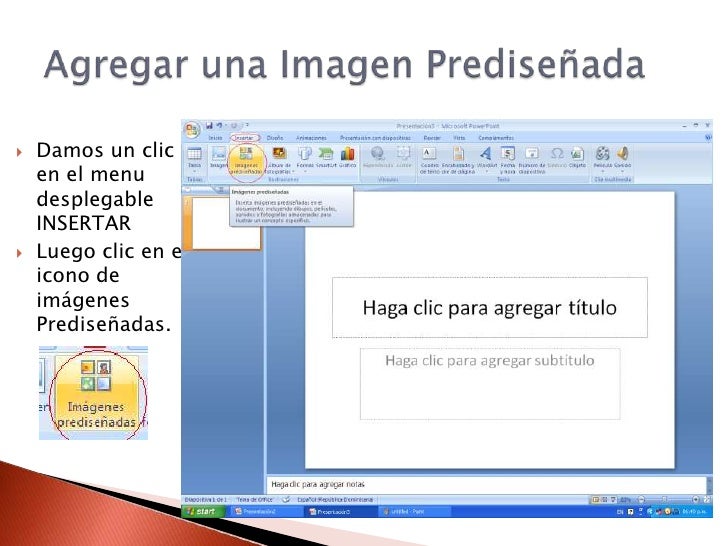Expand the Tabla dropdown arrow

(194, 171)
